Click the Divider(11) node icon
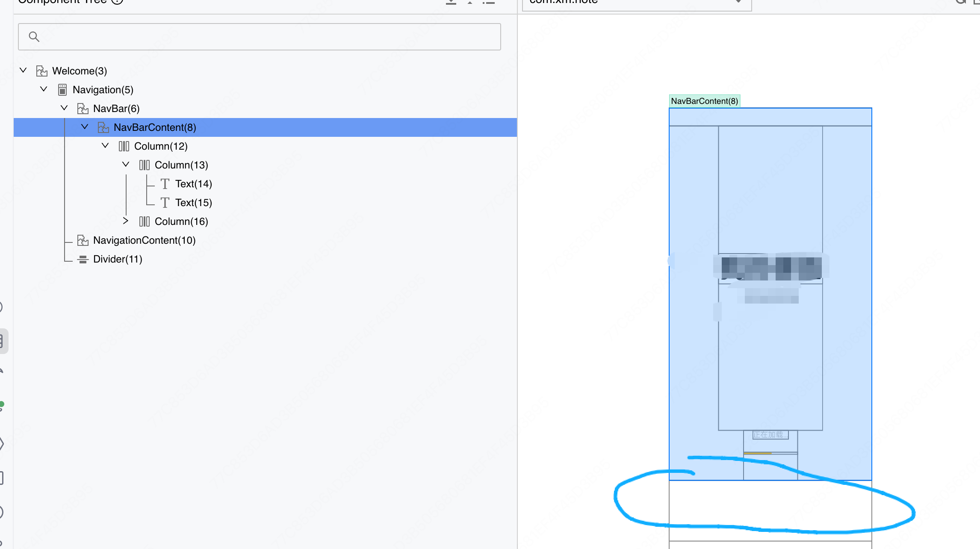This screenshot has height=549, width=980. click(83, 259)
